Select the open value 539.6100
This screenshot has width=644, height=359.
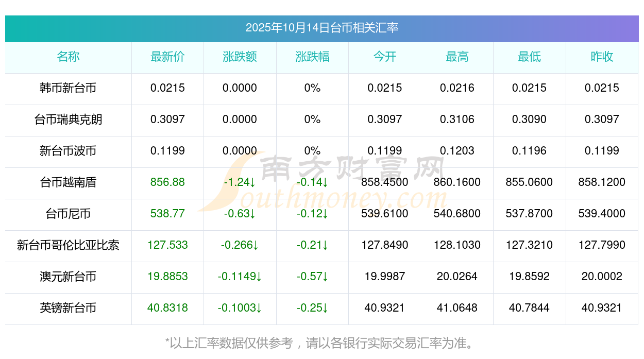click(x=385, y=214)
